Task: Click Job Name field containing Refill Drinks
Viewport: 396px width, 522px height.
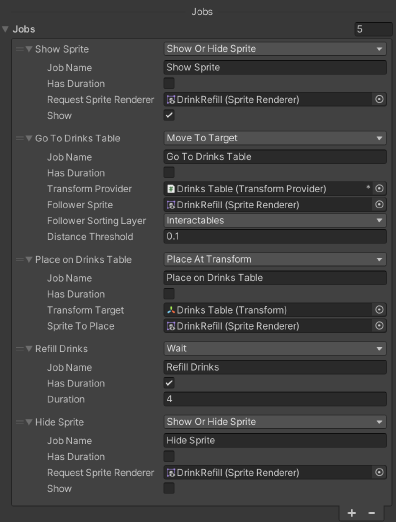Action: click(x=275, y=367)
